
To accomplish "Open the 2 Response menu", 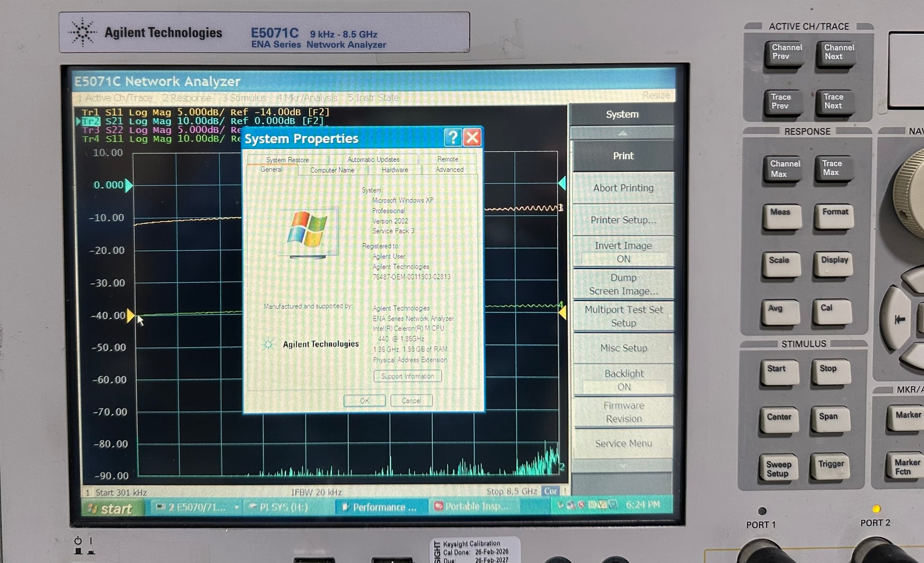I will click(187, 98).
